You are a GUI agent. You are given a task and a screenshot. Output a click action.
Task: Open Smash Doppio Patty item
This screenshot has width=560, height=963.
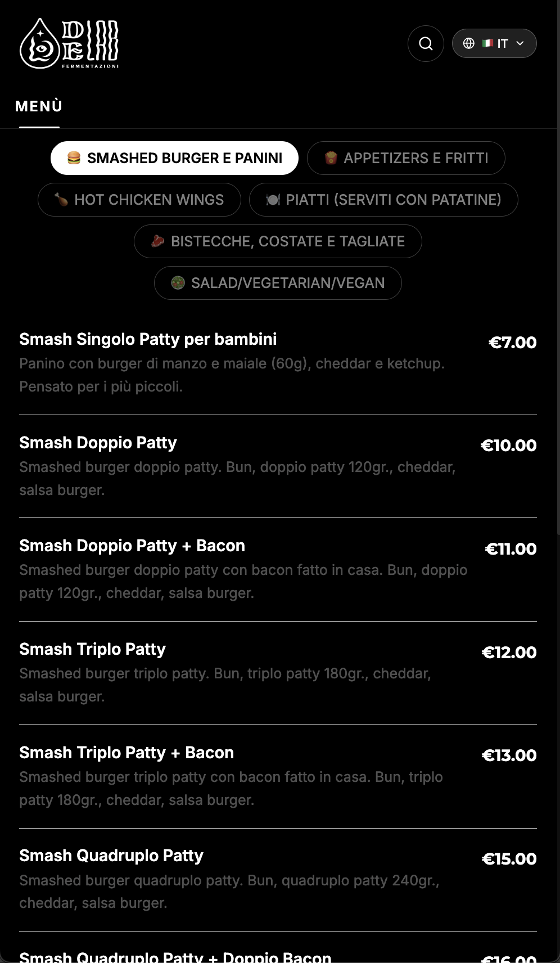coord(98,443)
